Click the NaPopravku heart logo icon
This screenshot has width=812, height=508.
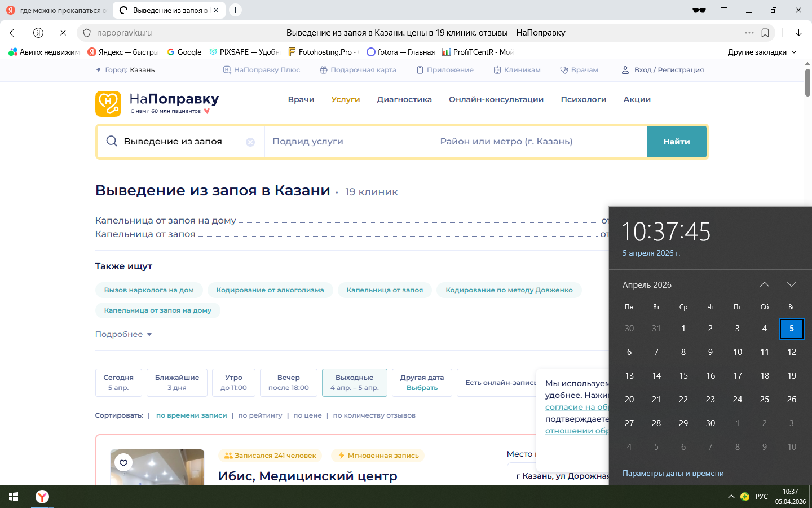[x=108, y=104]
